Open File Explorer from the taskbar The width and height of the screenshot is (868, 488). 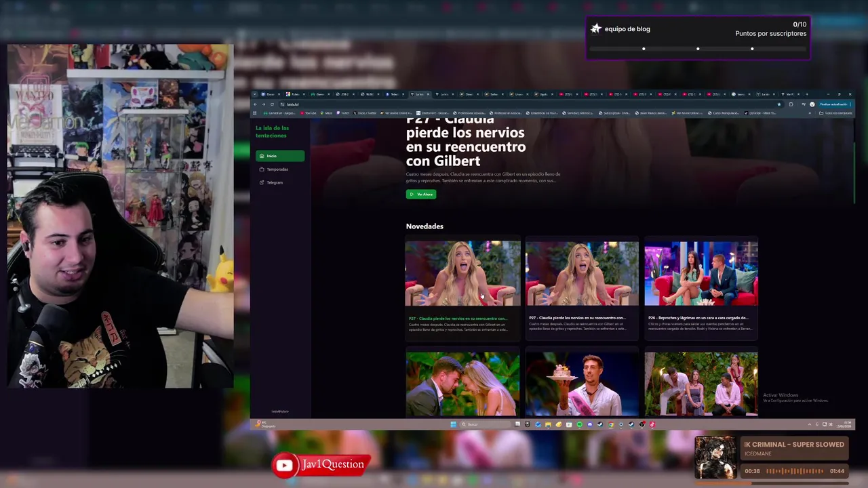click(549, 424)
